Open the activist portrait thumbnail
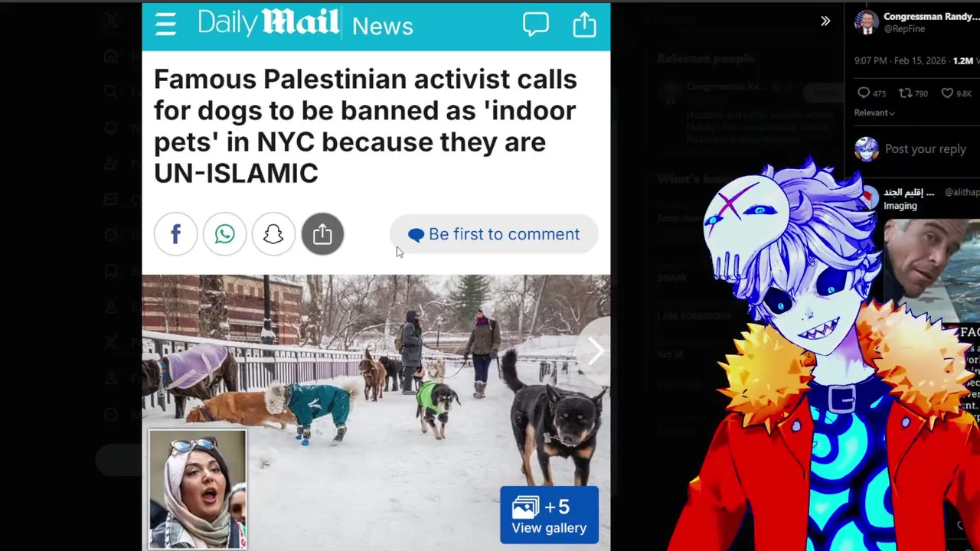Screen dimensions: 980x551 (x=198, y=489)
